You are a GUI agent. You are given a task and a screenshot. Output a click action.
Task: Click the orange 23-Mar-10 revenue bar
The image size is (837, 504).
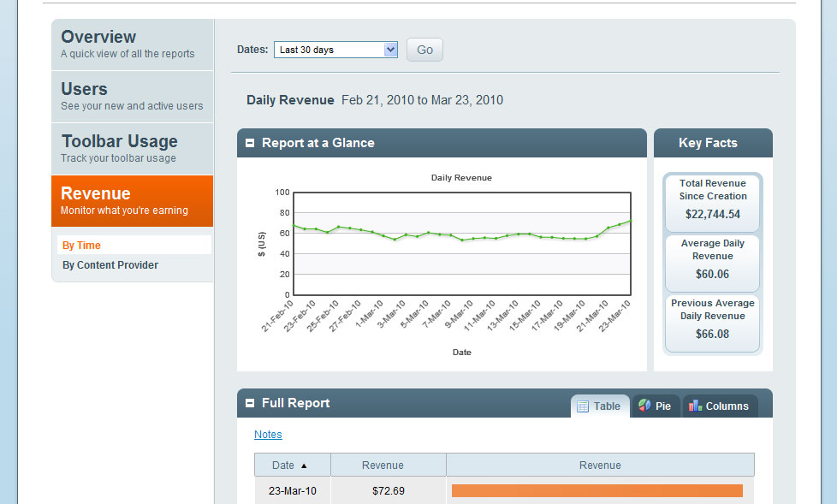(597, 491)
